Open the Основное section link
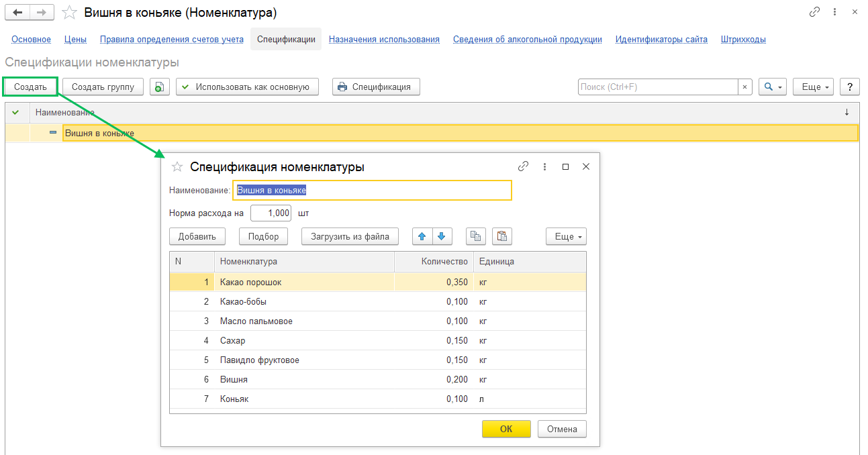868x455 pixels. point(31,40)
